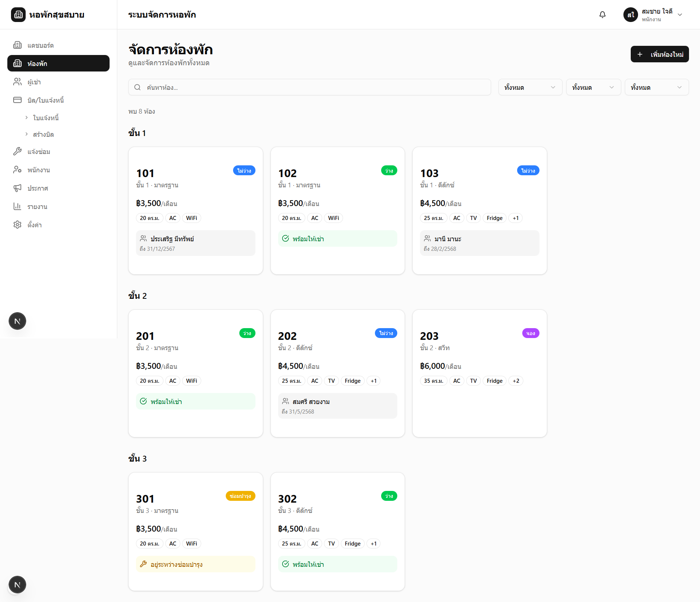Click tenant icon beside สมศรี สวยงาม
Image resolution: width=700 pixels, height=602 pixels.
click(x=285, y=401)
